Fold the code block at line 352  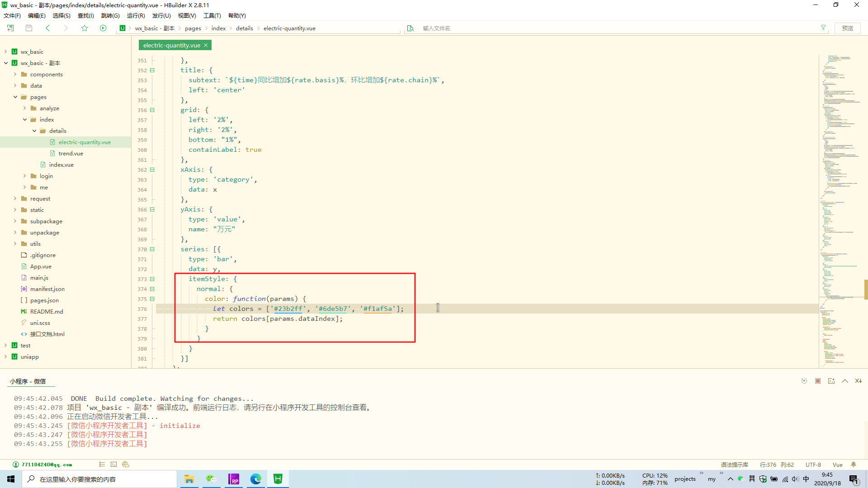point(152,70)
